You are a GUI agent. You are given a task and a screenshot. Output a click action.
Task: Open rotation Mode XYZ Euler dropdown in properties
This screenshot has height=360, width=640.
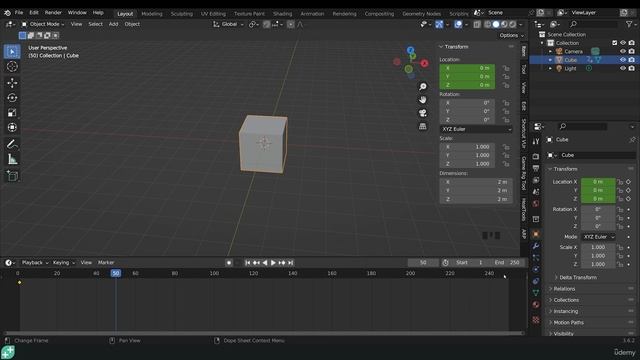coord(598,237)
